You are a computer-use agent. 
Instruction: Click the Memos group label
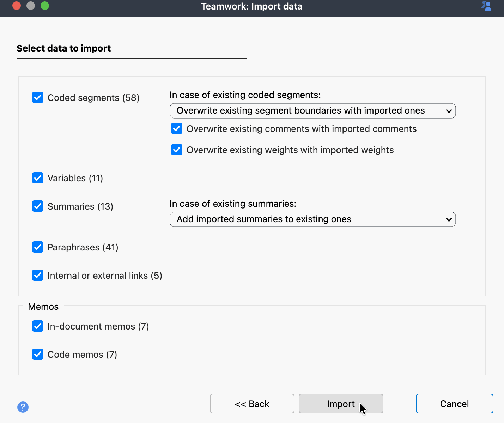click(43, 307)
